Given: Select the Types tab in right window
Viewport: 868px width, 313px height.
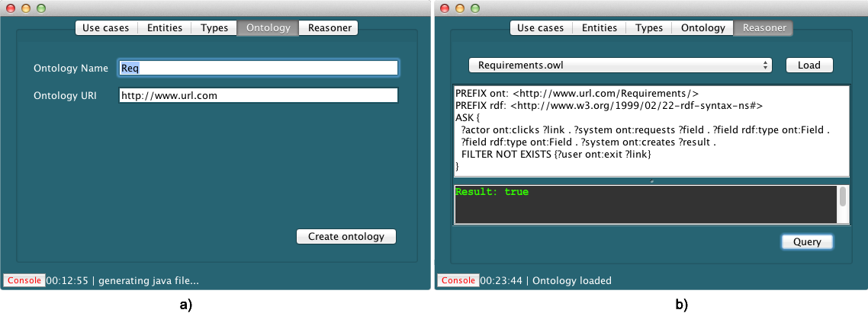Looking at the screenshot, I should [x=649, y=28].
